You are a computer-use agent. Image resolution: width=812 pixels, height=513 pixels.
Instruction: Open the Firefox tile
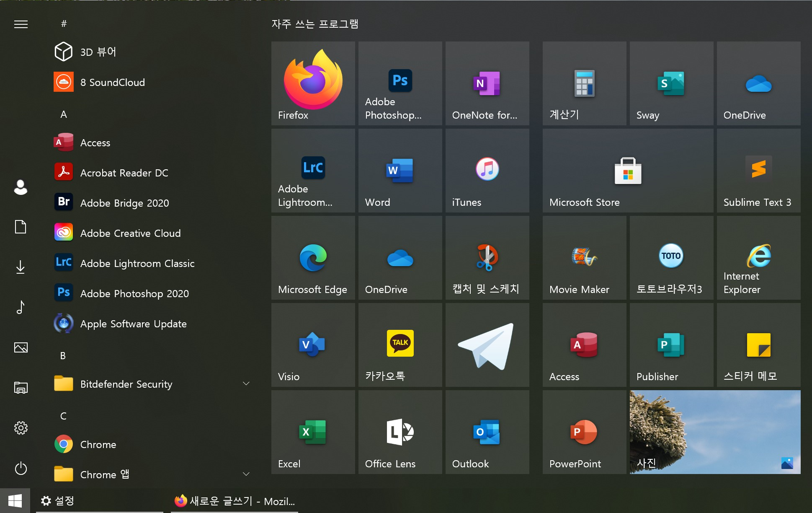coord(313,83)
